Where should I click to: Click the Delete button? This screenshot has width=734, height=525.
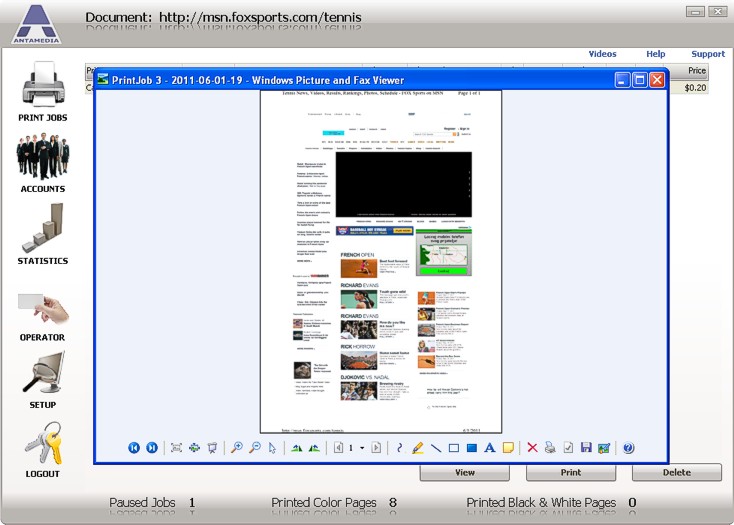coord(677,473)
